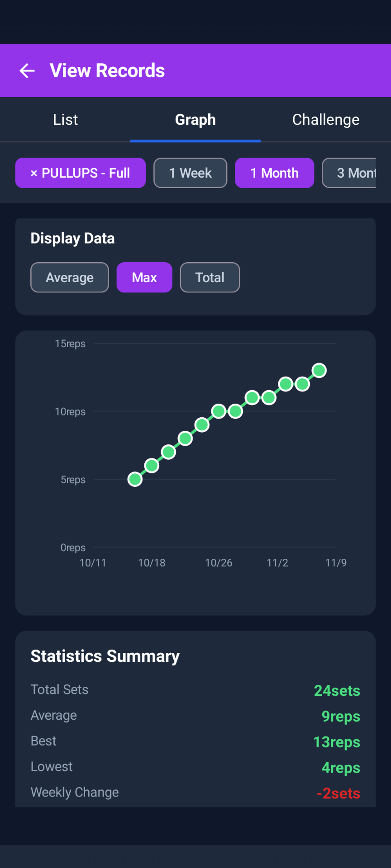Click the lowest data point at 5reps
The width and height of the screenshot is (391, 868).
coord(135,479)
